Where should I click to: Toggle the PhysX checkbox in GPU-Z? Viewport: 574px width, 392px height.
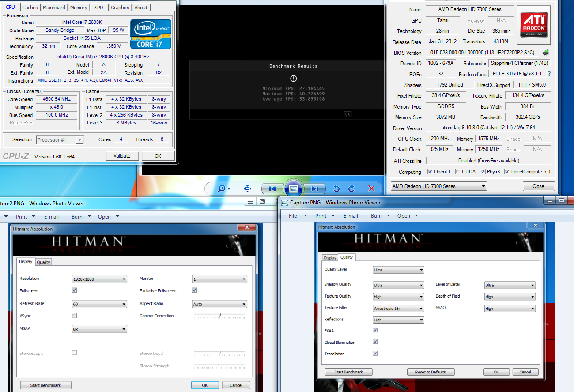(483, 172)
